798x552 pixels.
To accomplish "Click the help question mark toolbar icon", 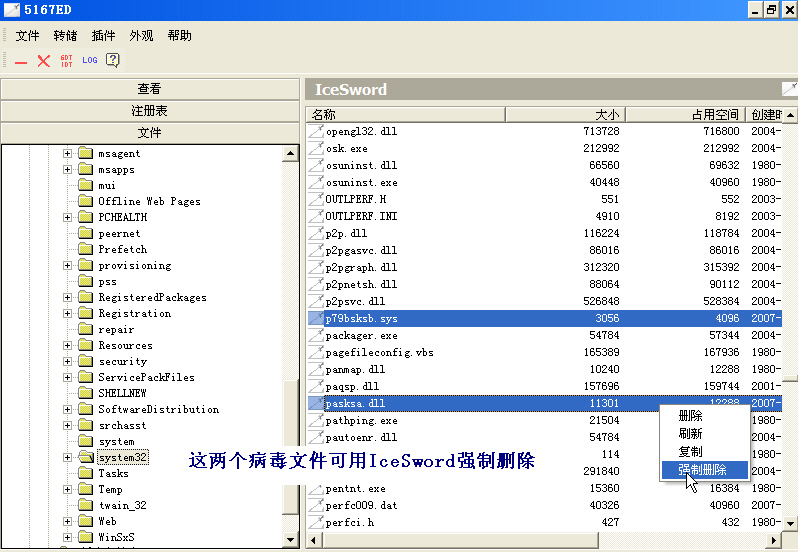I will click(x=112, y=60).
